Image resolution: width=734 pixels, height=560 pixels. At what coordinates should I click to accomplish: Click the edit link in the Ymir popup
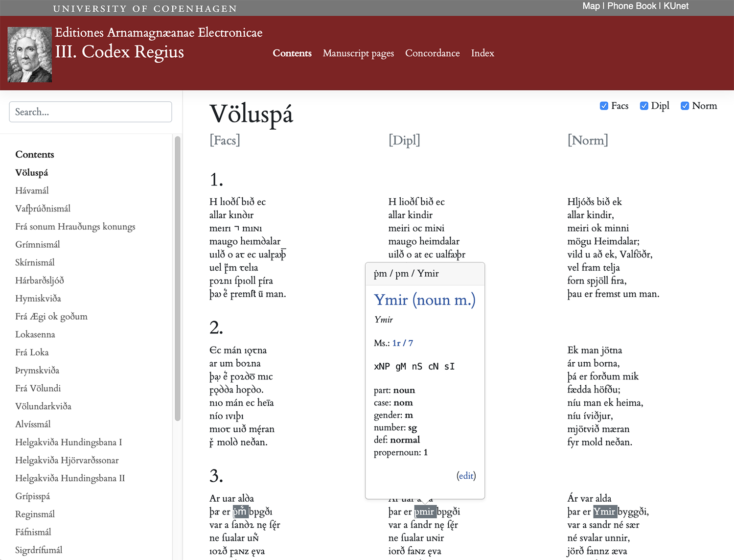(x=466, y=476)
